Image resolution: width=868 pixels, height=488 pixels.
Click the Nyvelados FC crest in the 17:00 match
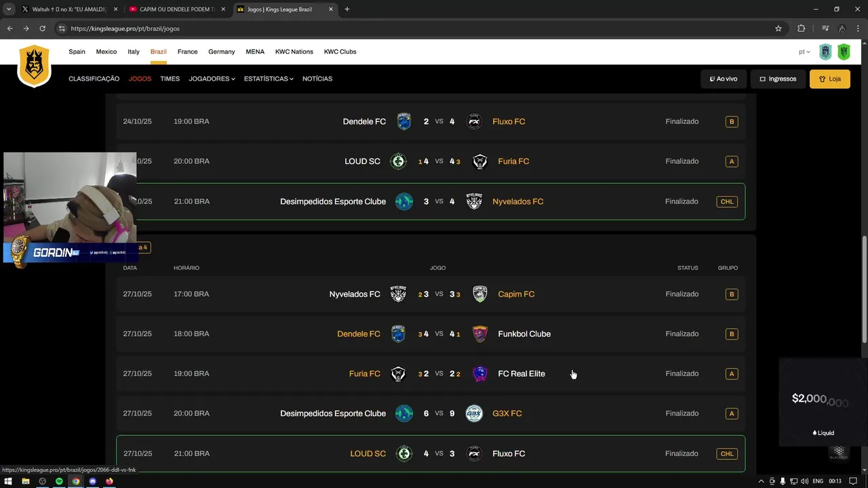(x=398, y=294)
